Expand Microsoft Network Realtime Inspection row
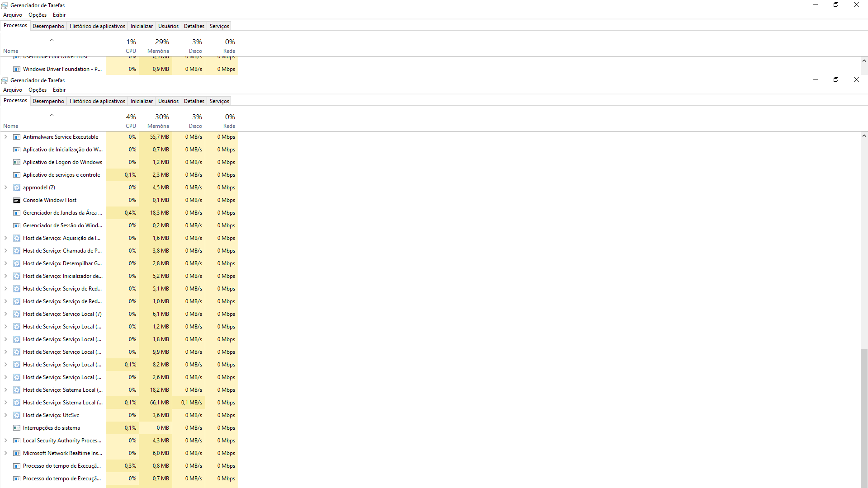 [5, 453]
